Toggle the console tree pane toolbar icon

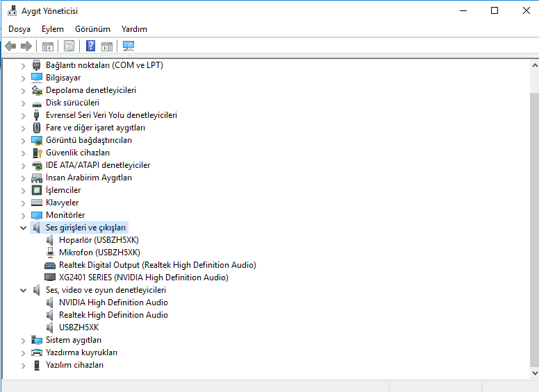(x=48, y=46)
